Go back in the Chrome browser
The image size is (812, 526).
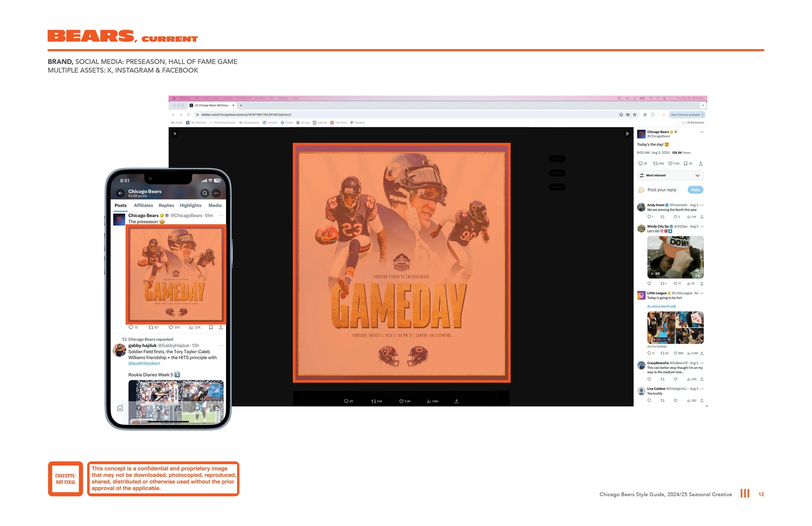point(173,115)
